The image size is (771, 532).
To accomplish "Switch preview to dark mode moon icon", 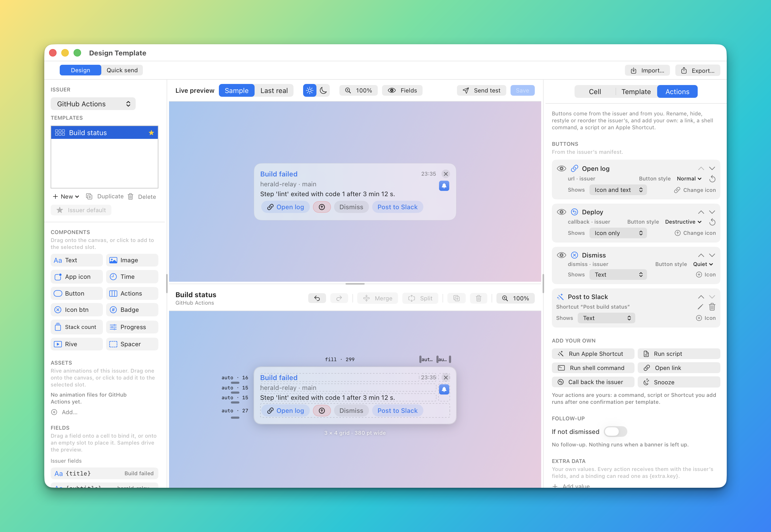I will coord(323,90).
